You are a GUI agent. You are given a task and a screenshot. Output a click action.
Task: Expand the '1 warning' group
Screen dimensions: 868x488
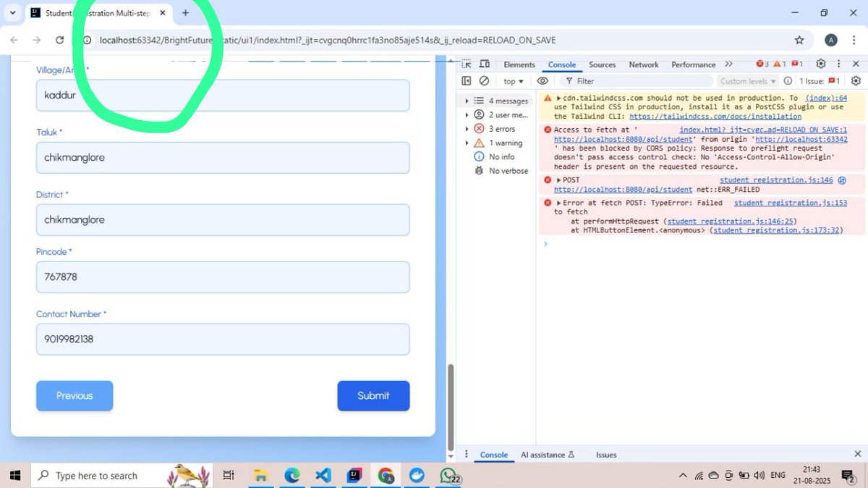coord(467,143)
